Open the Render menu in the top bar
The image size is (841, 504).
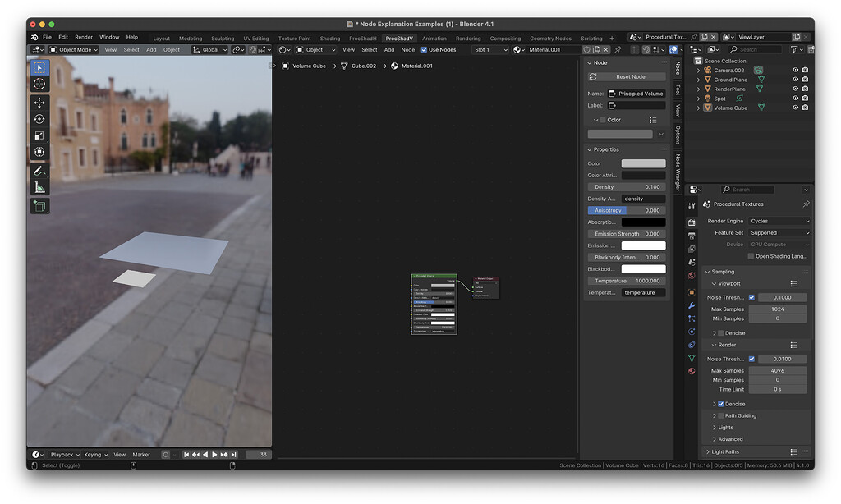point(83,36)
